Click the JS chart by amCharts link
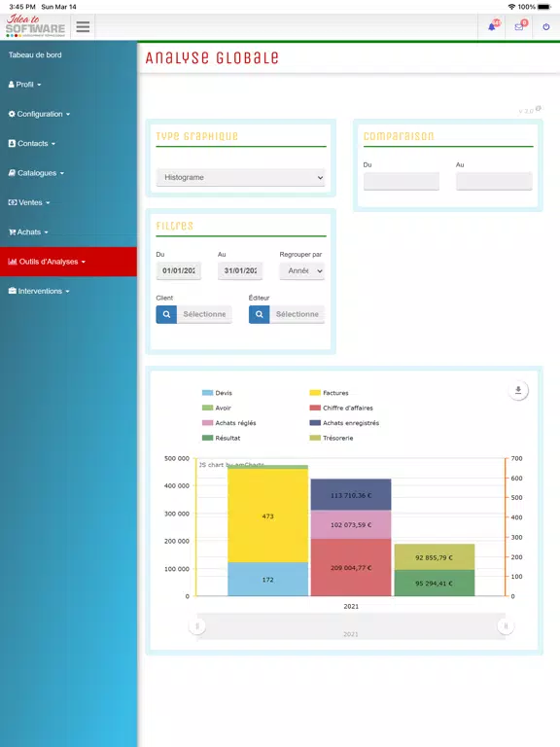Screen dimensions: 560x747 pos(231,465)
